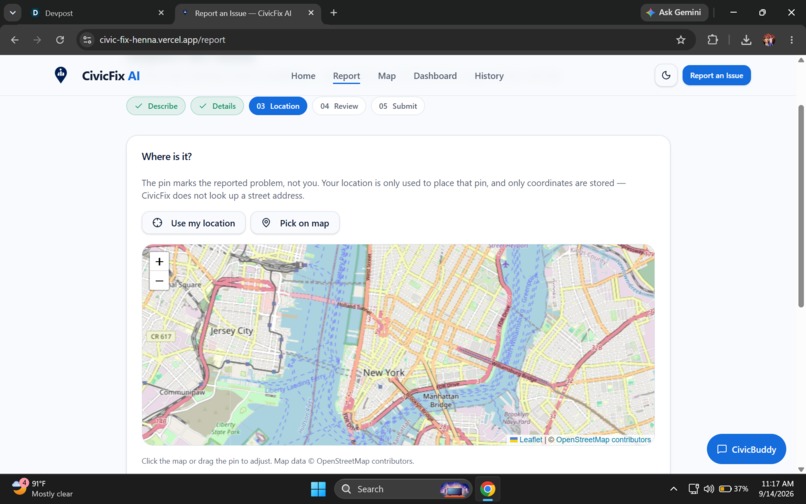Open the clock showing 11:17 AM
Screen dimensions: 806x504
click(777, 489)
